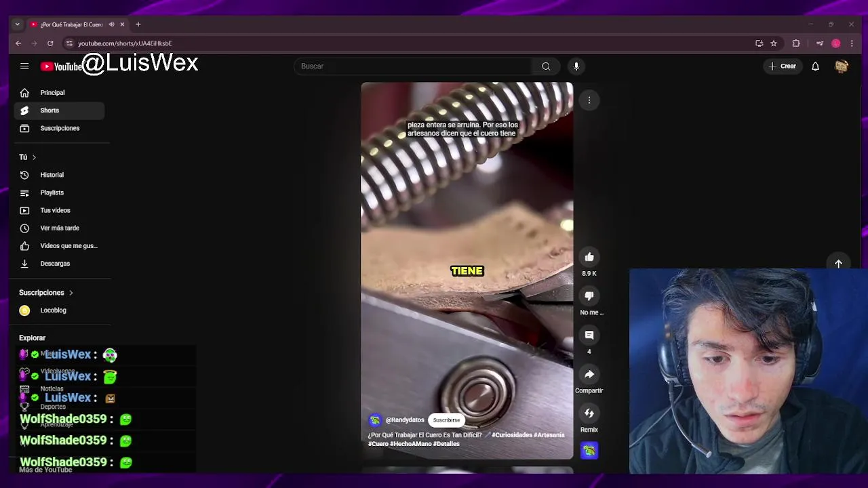Go back in browser history
Screen dimensions: 868x488
[x=18, y=43]
